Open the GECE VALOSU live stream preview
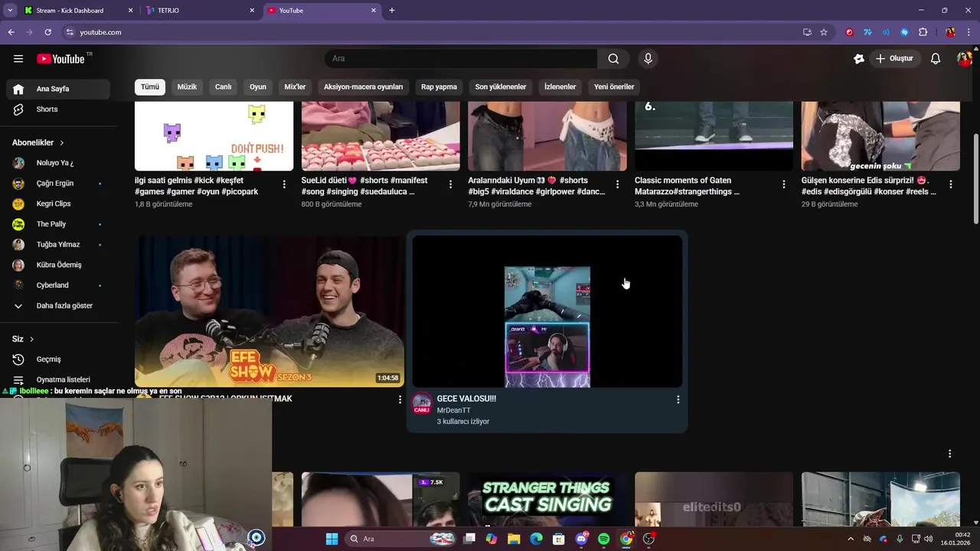Image resolution: width=980 pixels, height=551 pixels. (x=547, y=311)
